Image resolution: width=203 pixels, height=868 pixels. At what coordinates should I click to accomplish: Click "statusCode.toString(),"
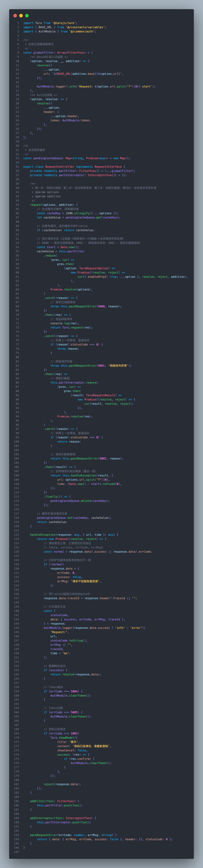[69, 641]
